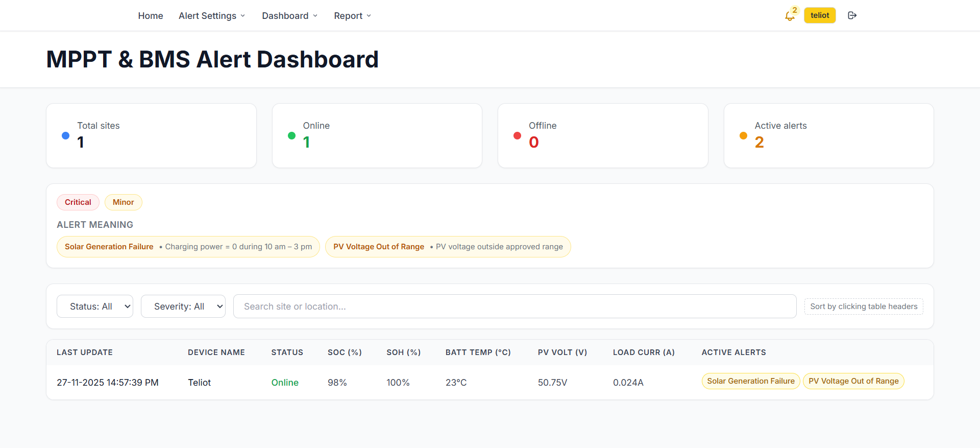
Task: Click the green Online status dot
Action: [291, 136]
